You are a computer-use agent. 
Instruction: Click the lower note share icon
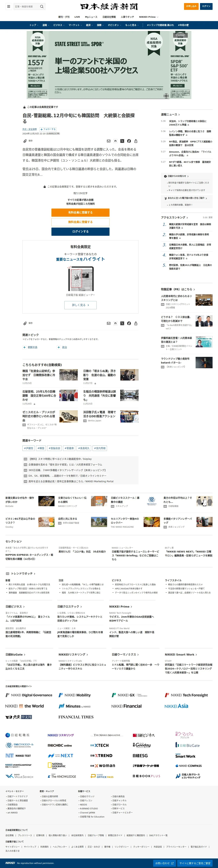[x=115, y=323]
